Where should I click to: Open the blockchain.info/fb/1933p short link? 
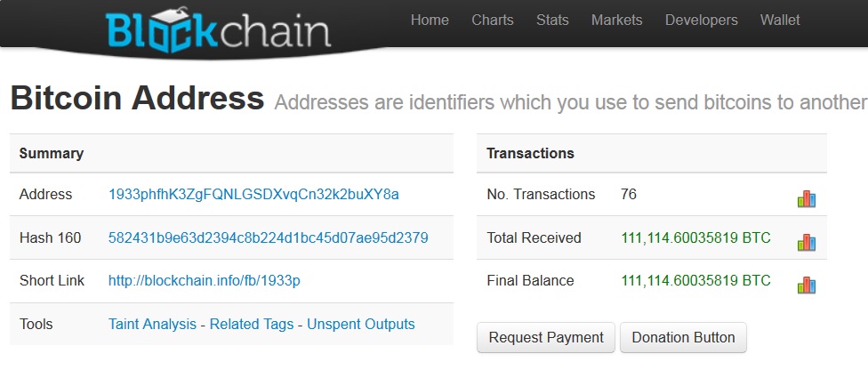205,281
